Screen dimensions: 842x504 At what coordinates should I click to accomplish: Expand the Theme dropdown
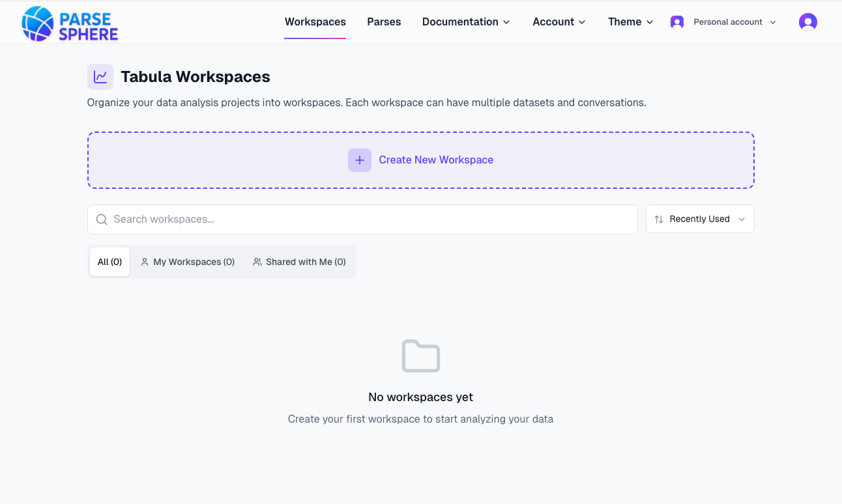(630, 22)
